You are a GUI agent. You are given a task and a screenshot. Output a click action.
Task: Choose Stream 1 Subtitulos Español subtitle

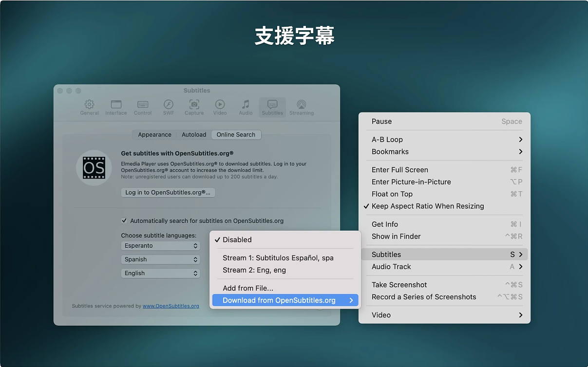[278, 258]
